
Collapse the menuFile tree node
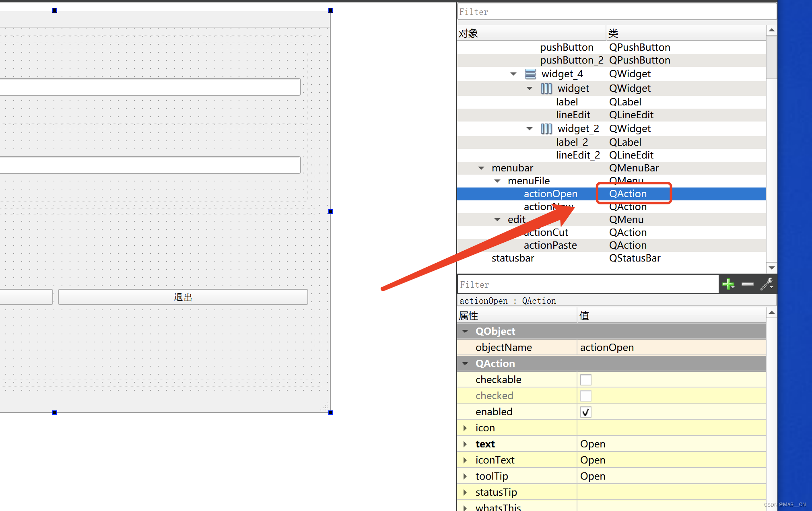coord(497,181)
